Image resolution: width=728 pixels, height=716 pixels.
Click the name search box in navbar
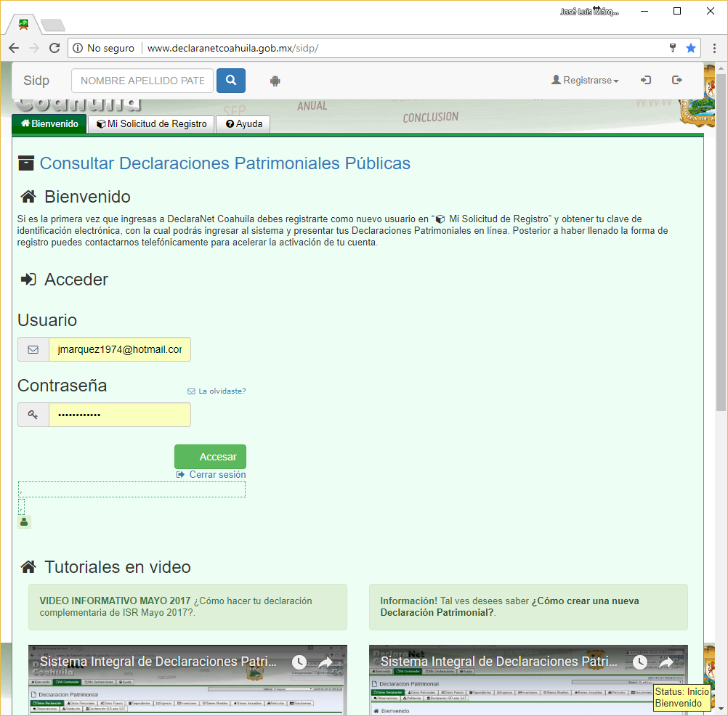click(x=142, y=81)
